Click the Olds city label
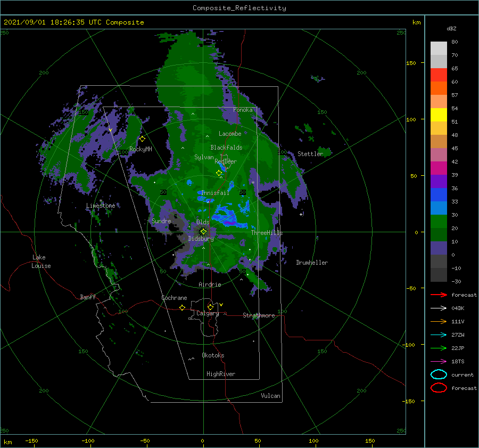479x448 pixels. [203, 222]
